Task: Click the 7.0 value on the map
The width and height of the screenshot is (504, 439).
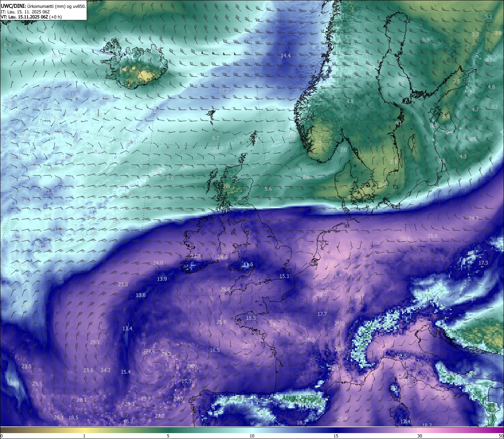Action: point(343,150)
